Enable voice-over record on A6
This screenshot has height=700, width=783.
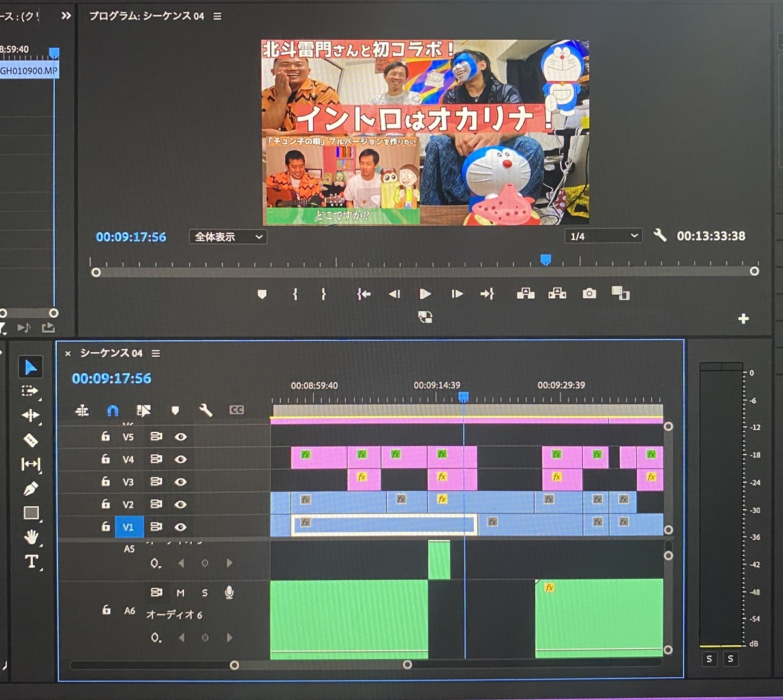229,592
